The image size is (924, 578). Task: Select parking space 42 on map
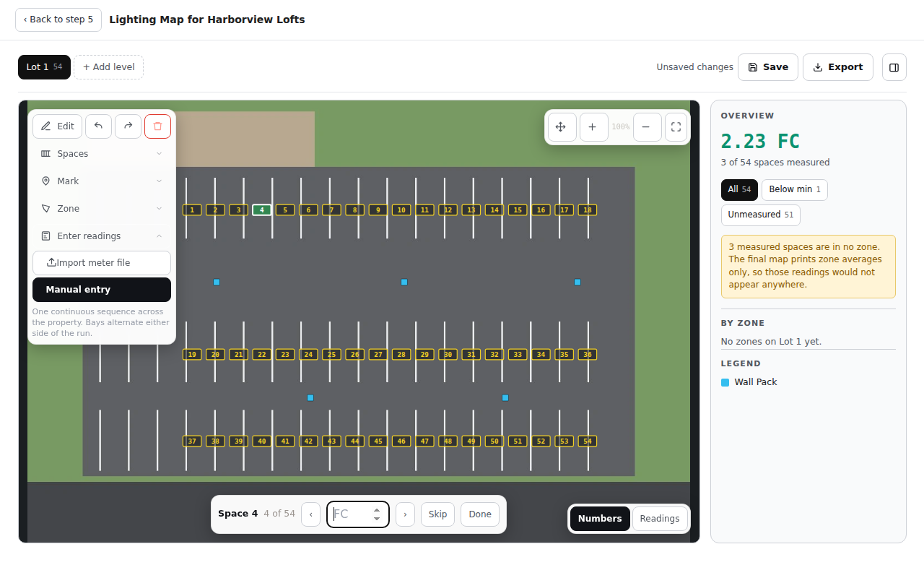[308, 441]
